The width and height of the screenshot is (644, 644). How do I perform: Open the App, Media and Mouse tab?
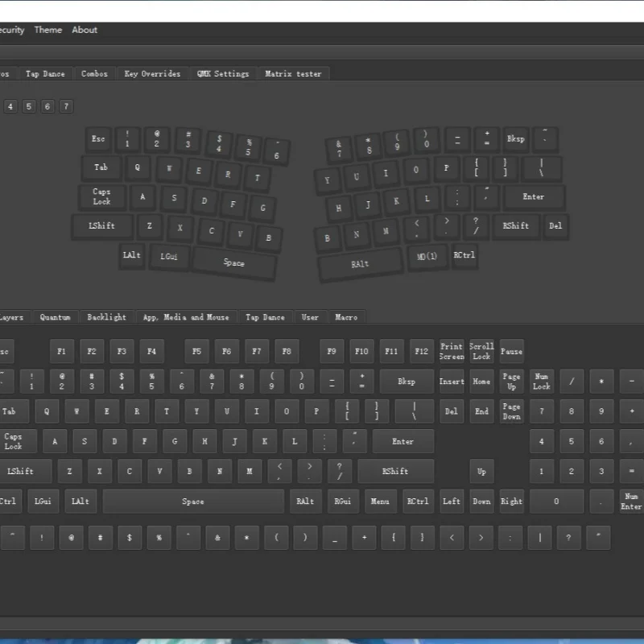click(x=186, y=317)
